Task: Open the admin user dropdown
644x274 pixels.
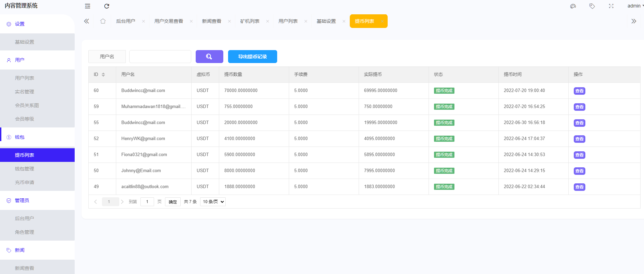Action: point(635,6)
